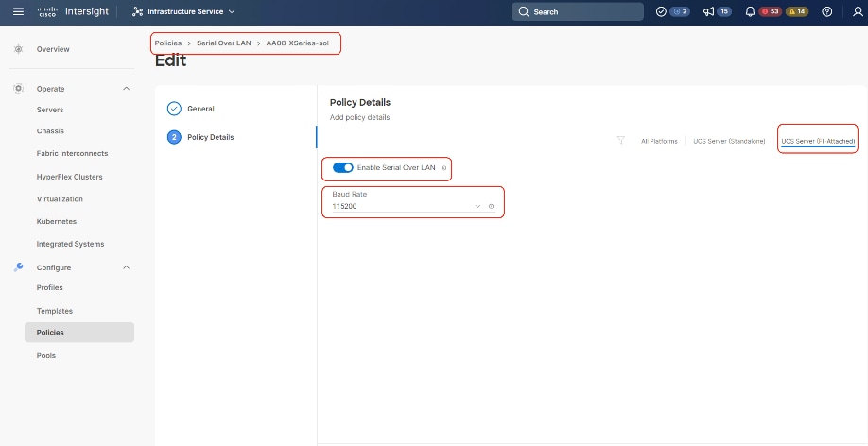Click the Policies breadcrumb link
868x446 pixels.
click(167, 43)
